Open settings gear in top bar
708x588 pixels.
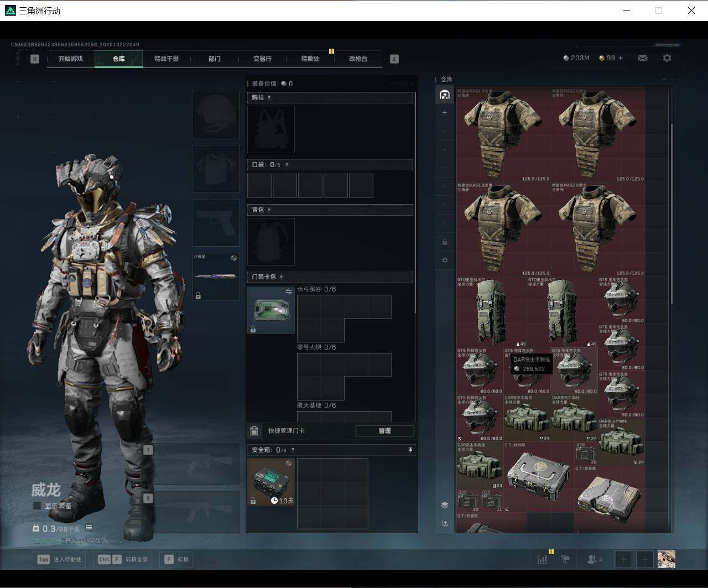[x=667, y=58]
